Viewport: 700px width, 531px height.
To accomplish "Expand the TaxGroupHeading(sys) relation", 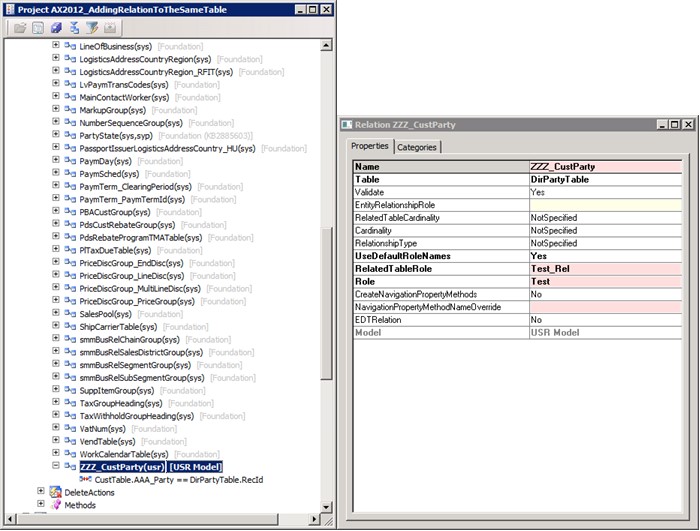I will coord(55,402).
